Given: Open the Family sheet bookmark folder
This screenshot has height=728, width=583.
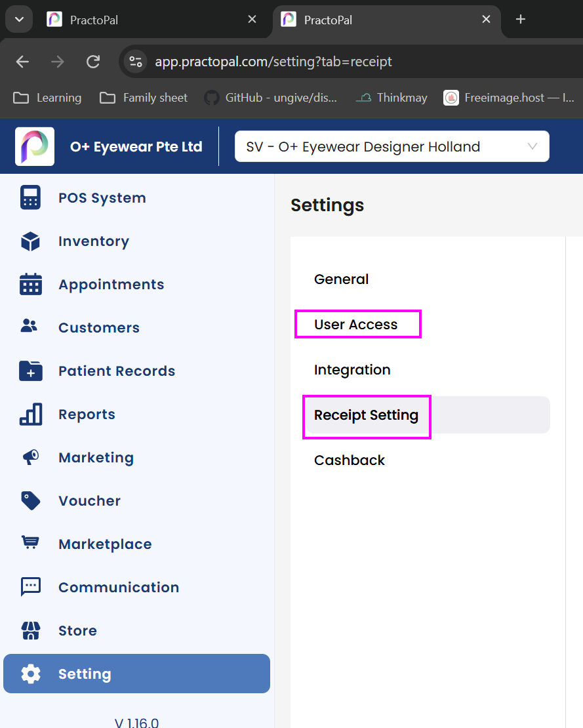Looking at the screenshot, I should (x=144, y=98).
